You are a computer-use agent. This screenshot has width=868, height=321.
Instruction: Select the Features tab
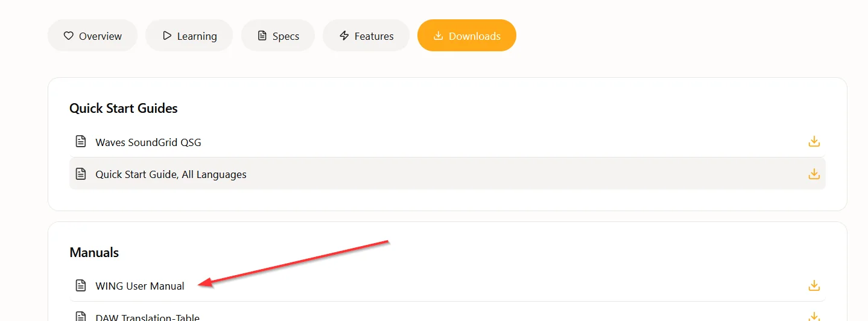[x=366, y=36]
